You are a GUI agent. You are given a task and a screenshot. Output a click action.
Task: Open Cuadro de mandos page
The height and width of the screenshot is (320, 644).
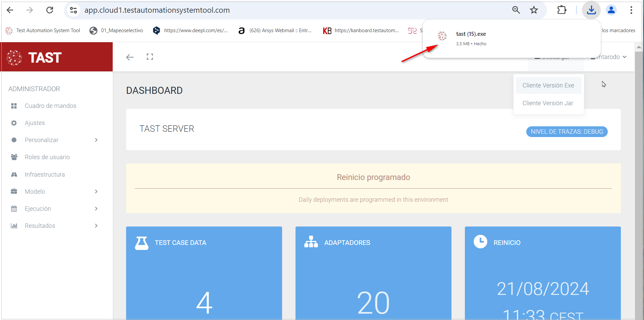coord(50,106)
